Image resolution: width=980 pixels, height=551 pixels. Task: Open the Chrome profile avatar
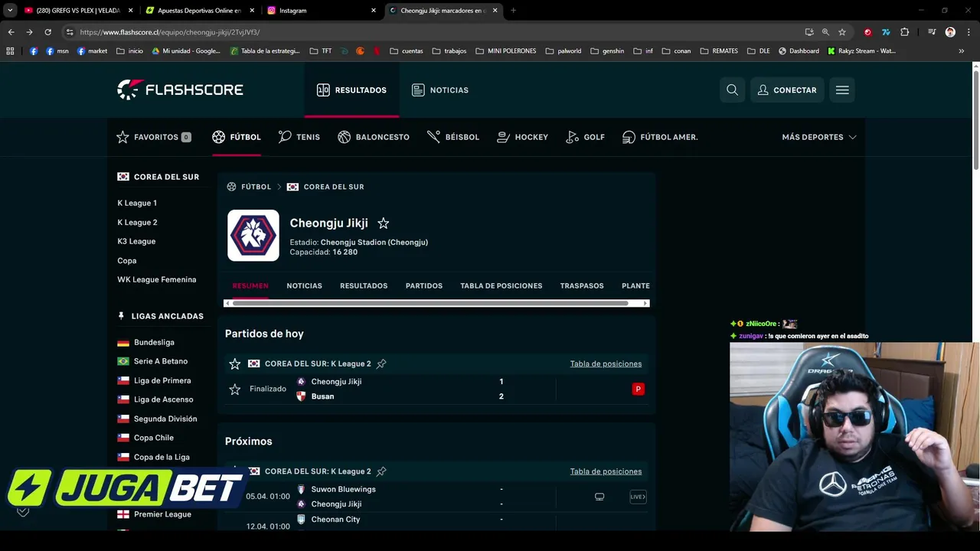pos(950,32)
